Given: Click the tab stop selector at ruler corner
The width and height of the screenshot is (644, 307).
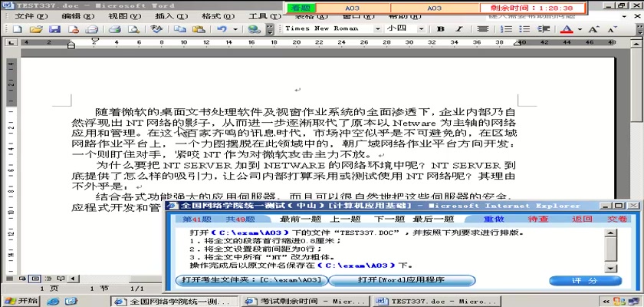Looking at the screenshot, I should click(x=11, y=42).
